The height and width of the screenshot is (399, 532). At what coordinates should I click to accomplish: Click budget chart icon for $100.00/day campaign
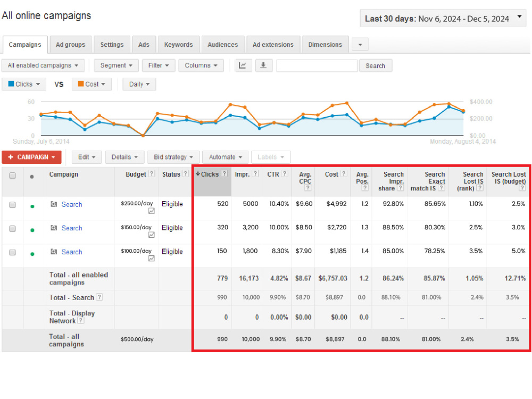tap(152, 259)
